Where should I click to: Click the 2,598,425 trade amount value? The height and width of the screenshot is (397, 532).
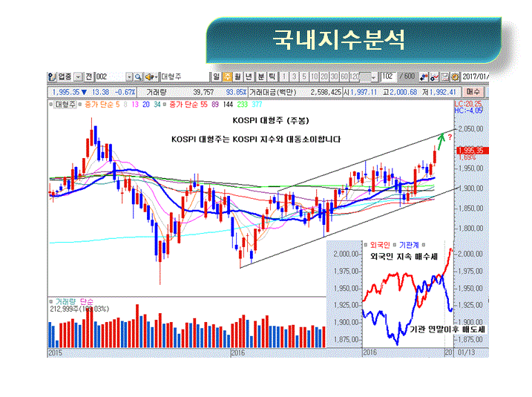[326, 92]
